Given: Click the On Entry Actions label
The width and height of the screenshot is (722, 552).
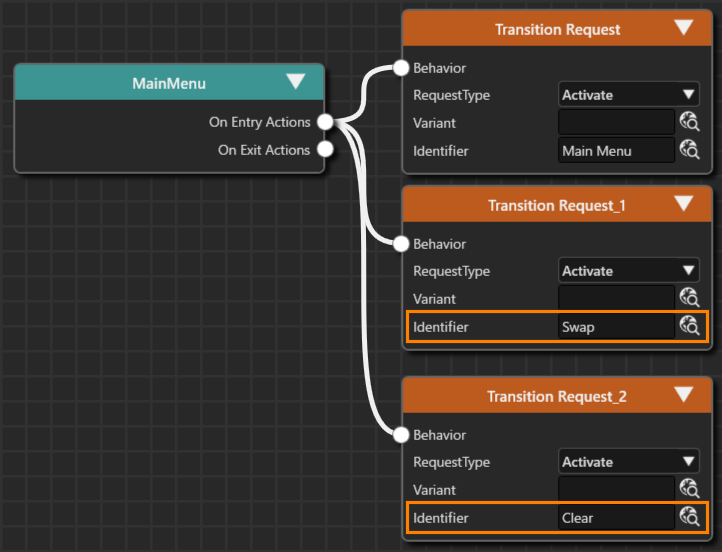Looking at the screenshot, I should point(260,122).
